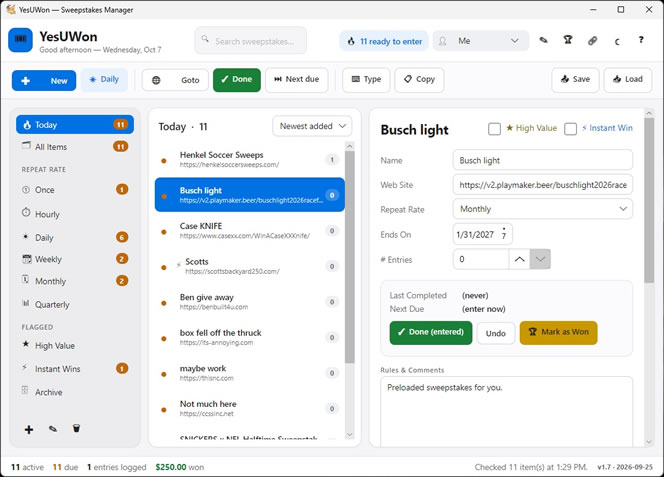Toggle the dark mode moon icon
The width and height of the screenshot is (664, 477).
coord(617,41)
